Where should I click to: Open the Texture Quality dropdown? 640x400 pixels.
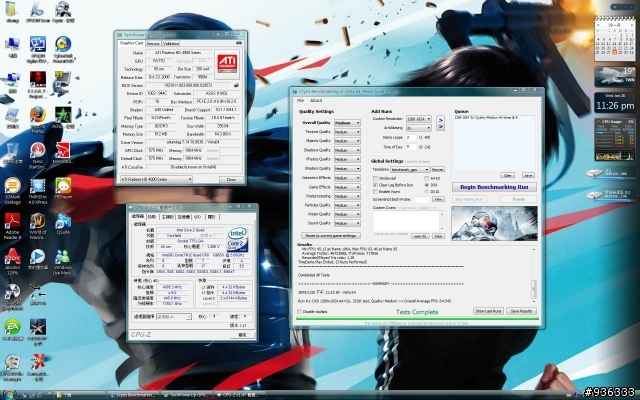(x=347, y=132)
